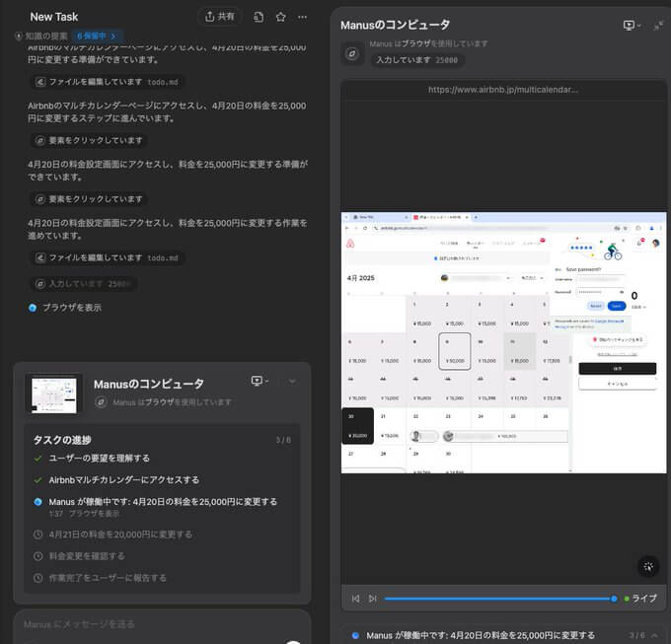Open the second 要素をクリックしています step
Image resolution: width=671 pixels, height=644 pixels.
click(89, 199)
